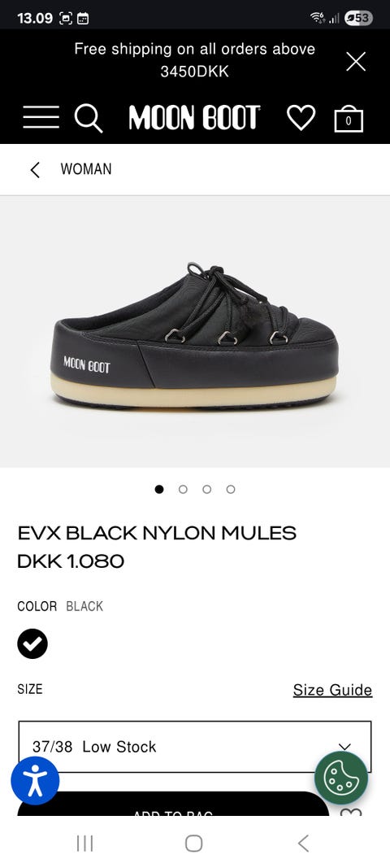Open the Size Guide link

332,690
